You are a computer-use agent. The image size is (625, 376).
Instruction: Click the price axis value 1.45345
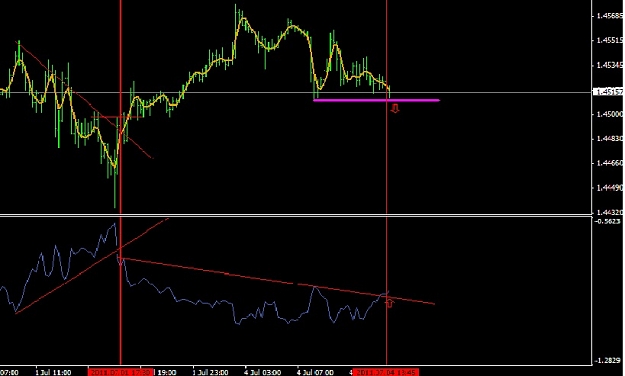pyautogui.click(x=609, y=65)
